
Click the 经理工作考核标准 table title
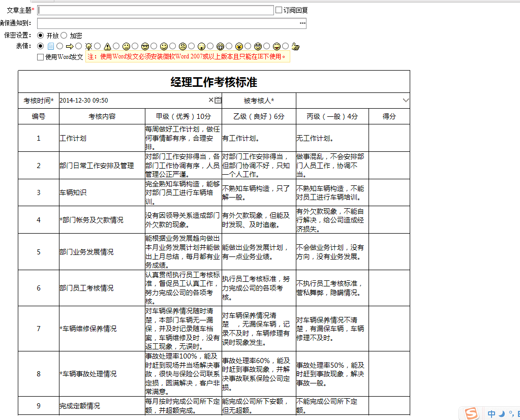(x=214, y=82)
